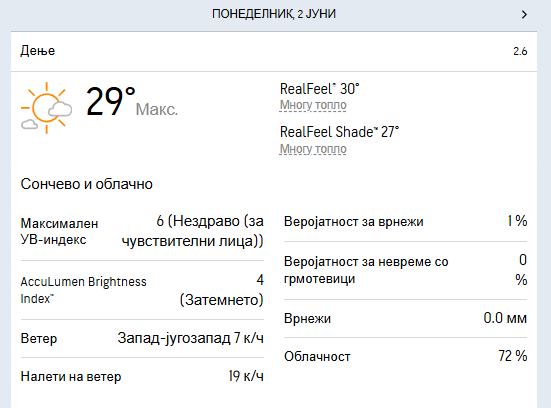Click the Веројатност за врнежи row
The image size is (551, 408).
406,221
